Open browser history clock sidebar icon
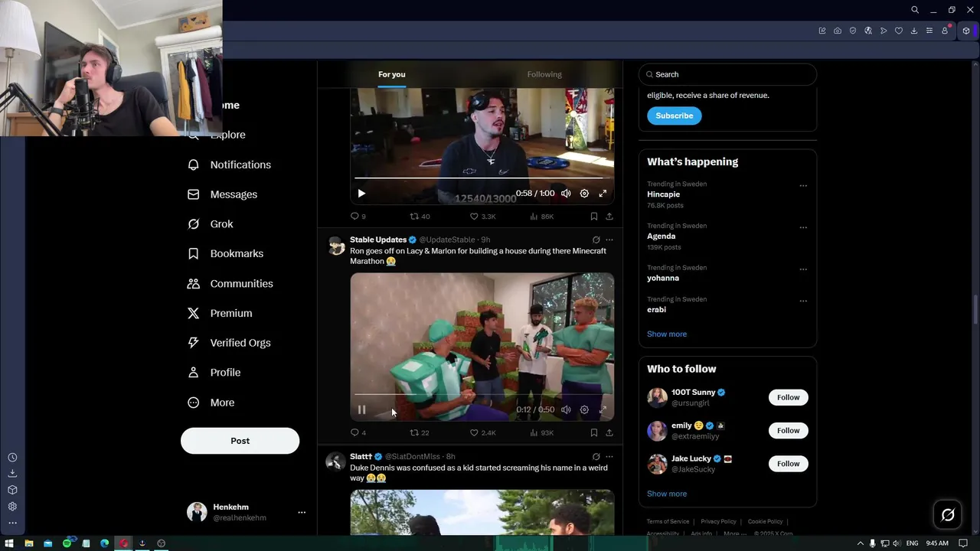 tap(12, 457)
